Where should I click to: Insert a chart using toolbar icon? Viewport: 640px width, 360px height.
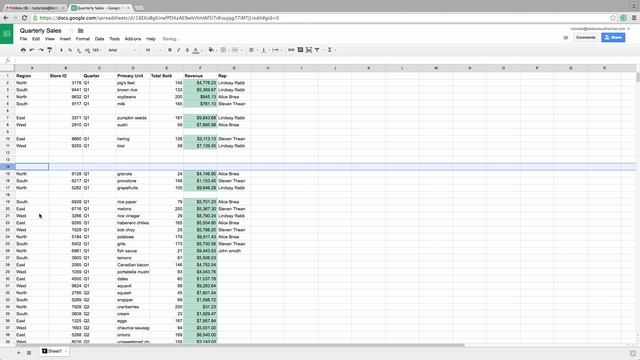click(x=309, y=50)
